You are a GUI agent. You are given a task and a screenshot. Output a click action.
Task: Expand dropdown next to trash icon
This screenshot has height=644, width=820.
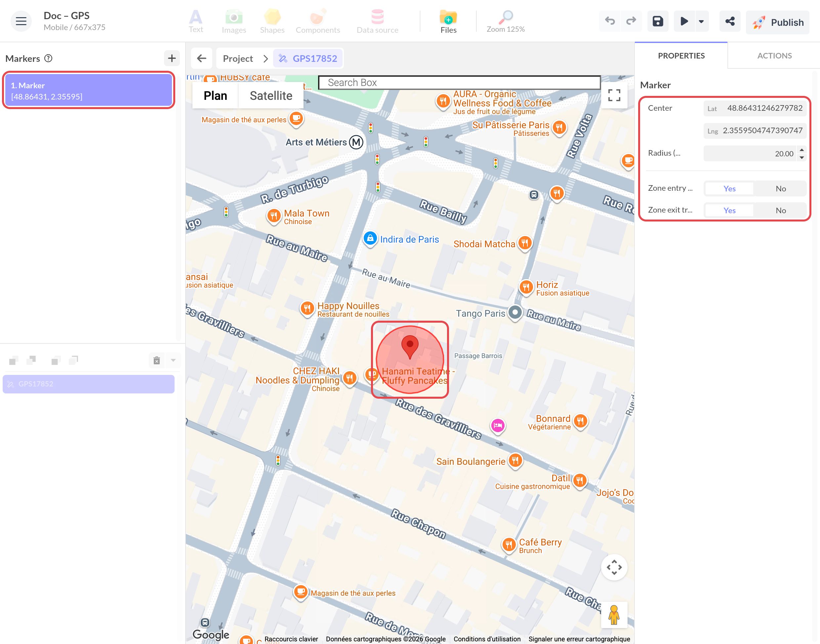[x=174, y=360]
